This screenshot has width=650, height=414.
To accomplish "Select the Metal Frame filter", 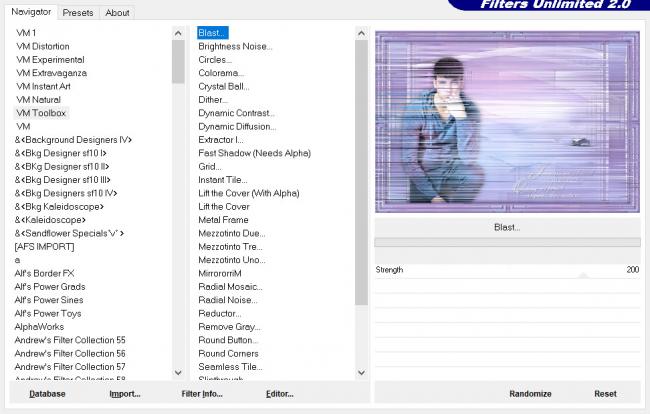I will point(223,220).
